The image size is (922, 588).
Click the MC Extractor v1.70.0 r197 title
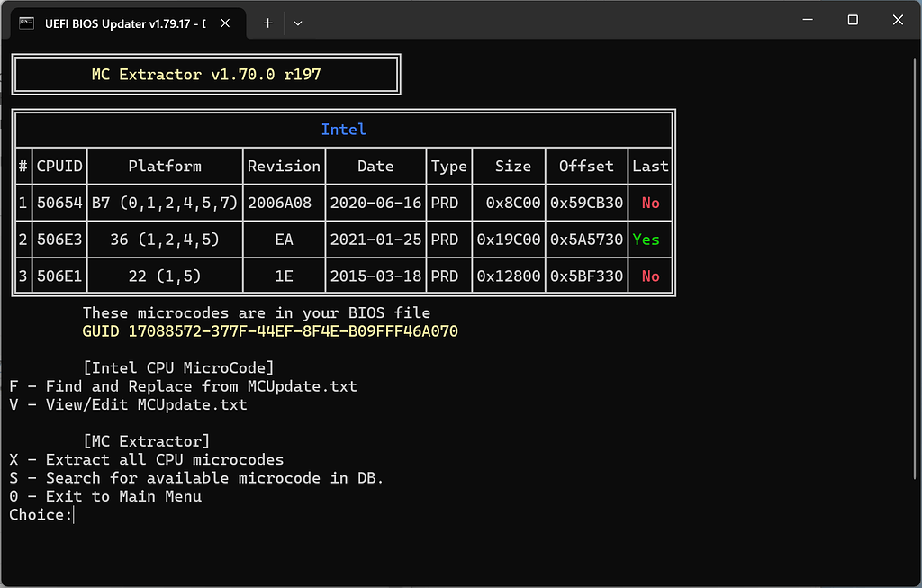tap(206, 75)
